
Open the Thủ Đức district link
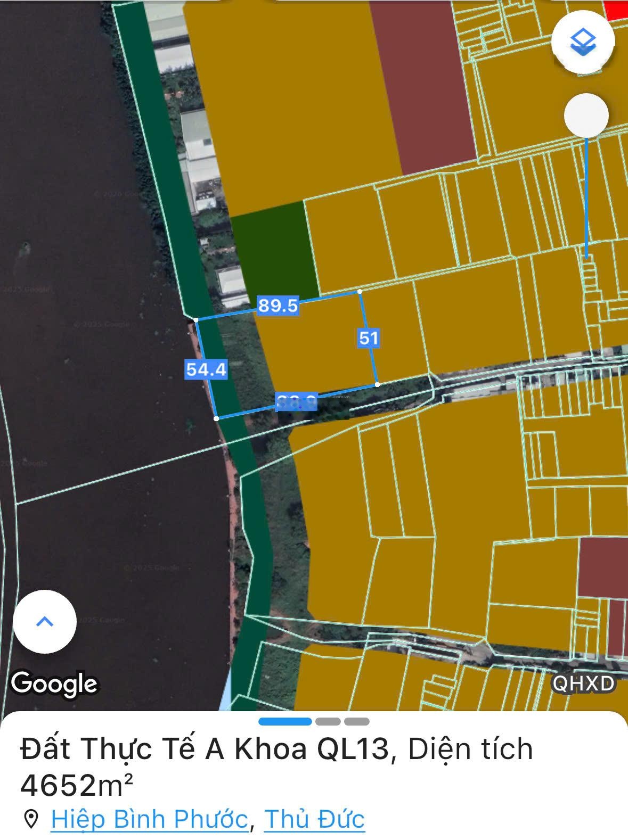coord(314,819)
